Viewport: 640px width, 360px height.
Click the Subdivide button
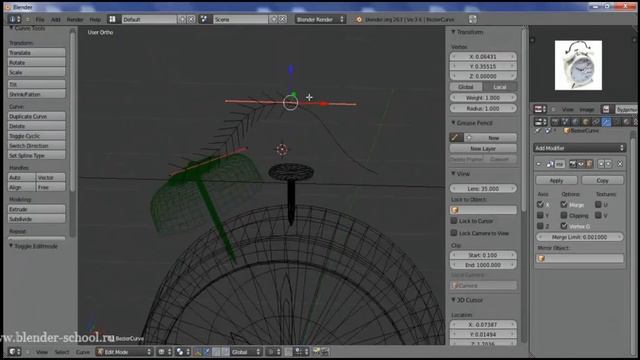[x=36, y=219]
